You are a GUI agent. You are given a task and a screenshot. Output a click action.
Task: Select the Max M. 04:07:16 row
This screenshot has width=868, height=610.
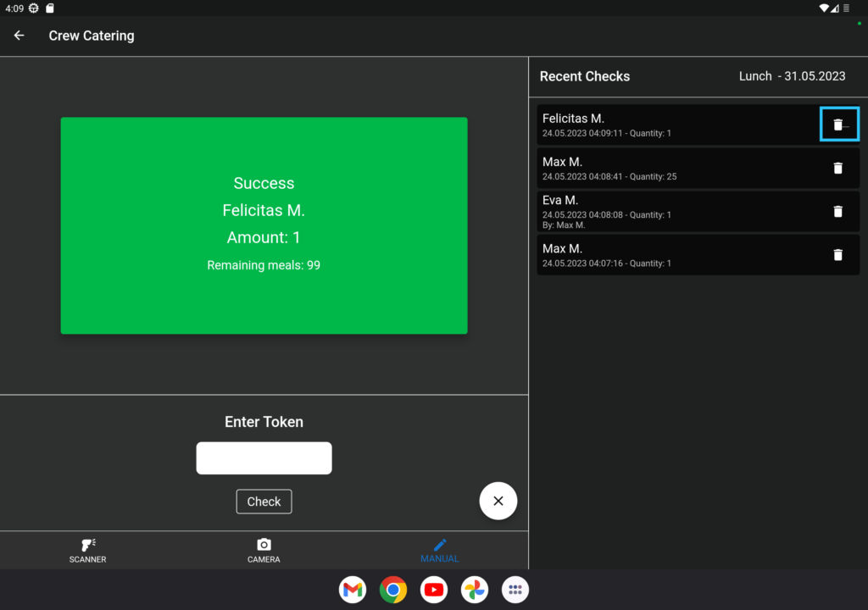[698, 255]
